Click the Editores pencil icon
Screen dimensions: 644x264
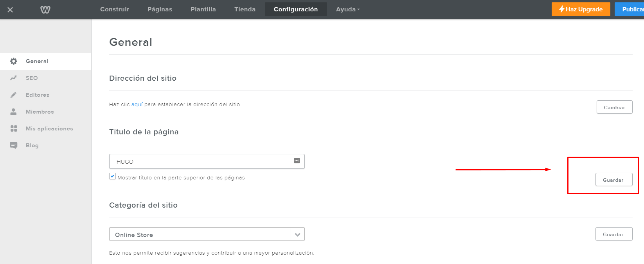14,95
